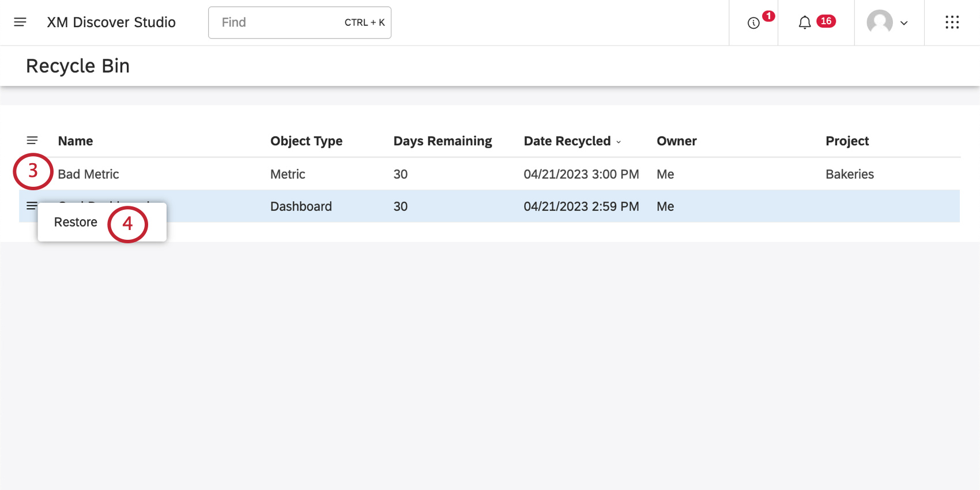
Task: Click the Recycle Bin page heading
Action: [x=78, y=66]
